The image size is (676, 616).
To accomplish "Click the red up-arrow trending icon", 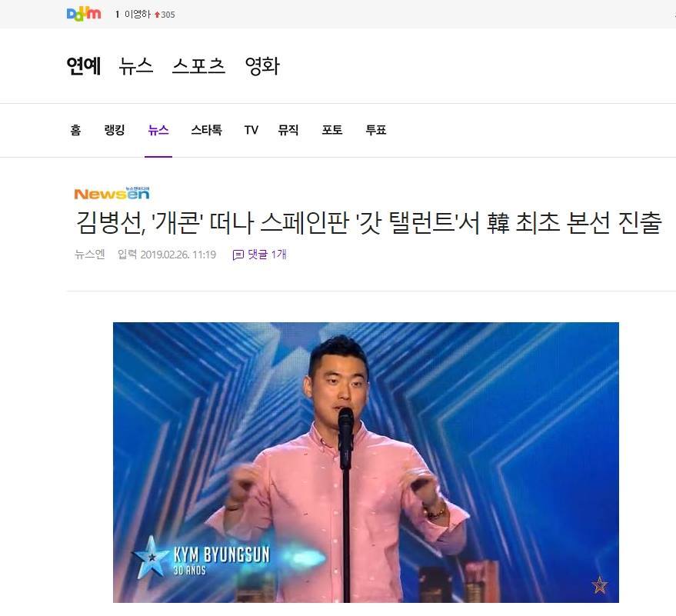I will point(157,15).
